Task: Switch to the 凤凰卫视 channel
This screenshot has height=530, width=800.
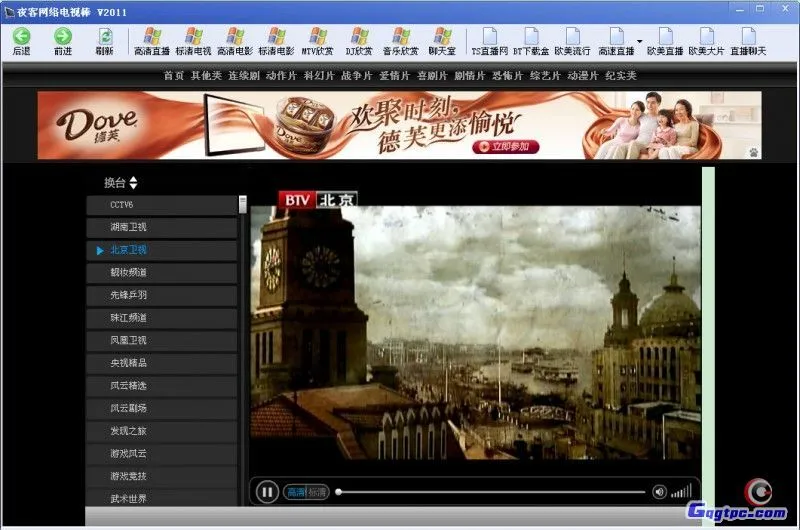Action: pyautogui.click(x=162, y=340)
